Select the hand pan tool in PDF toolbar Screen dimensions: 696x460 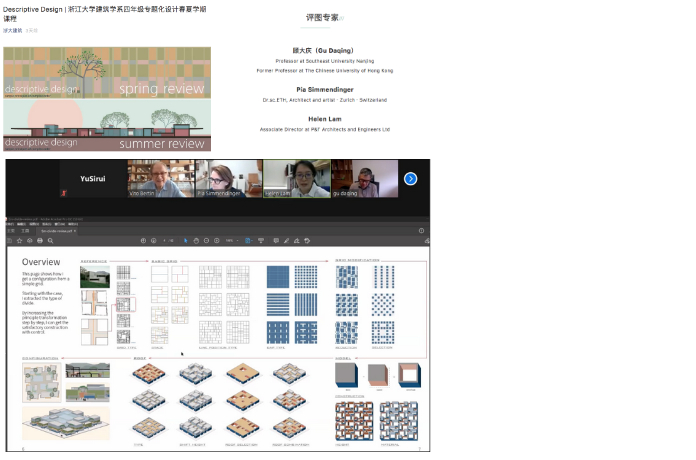(196, 241)
